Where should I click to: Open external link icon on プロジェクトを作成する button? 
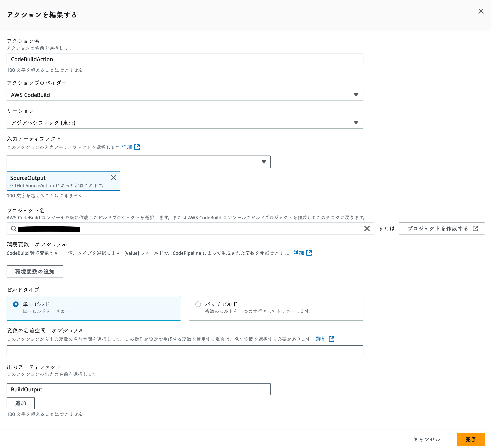[476, 228]
